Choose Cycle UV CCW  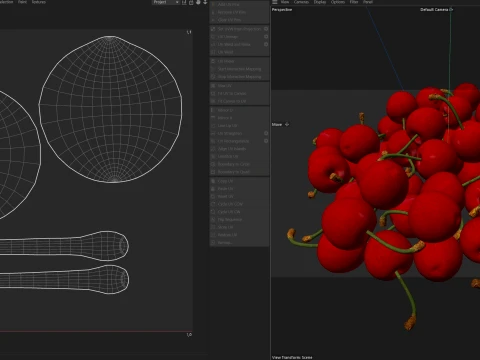239,204
